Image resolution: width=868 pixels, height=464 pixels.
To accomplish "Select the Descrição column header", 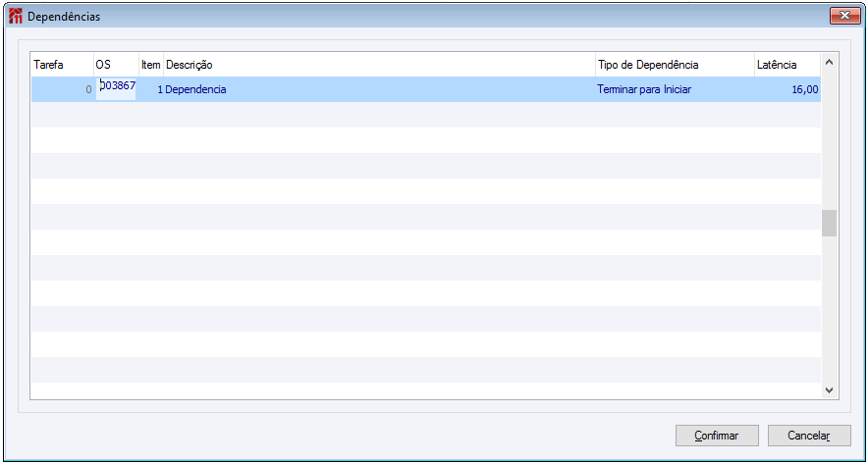I will 380,65.
